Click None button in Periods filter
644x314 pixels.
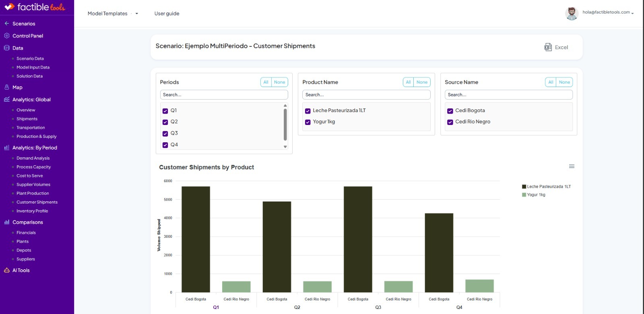coord(279,82)
